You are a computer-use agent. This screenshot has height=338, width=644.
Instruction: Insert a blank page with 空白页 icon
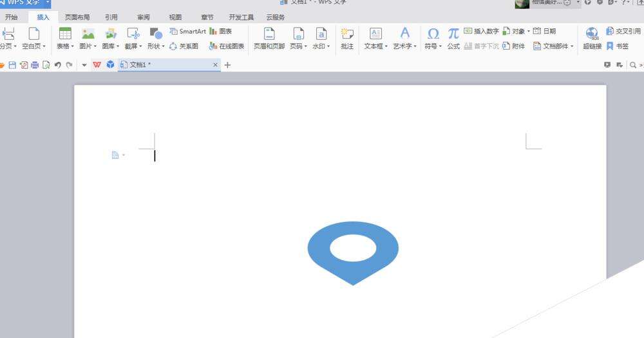coord(33,33)
